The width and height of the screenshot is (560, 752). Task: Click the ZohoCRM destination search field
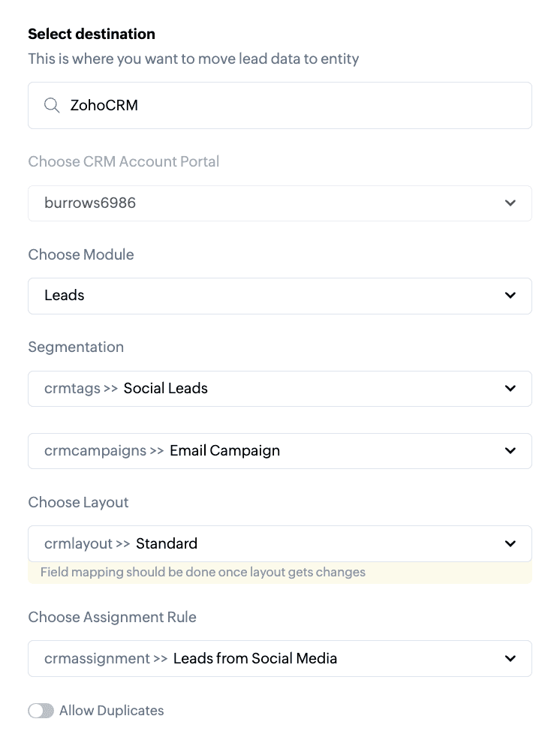(x=293, y=106)
